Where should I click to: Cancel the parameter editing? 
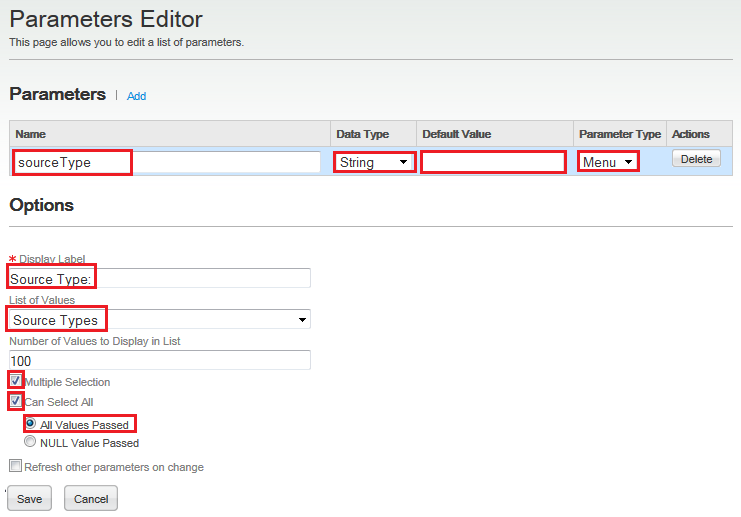[x=91, y=499]
